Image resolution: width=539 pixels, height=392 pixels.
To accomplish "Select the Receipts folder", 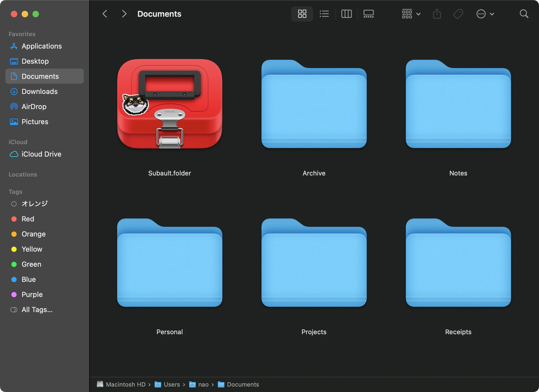I will [x=458, y=263].
